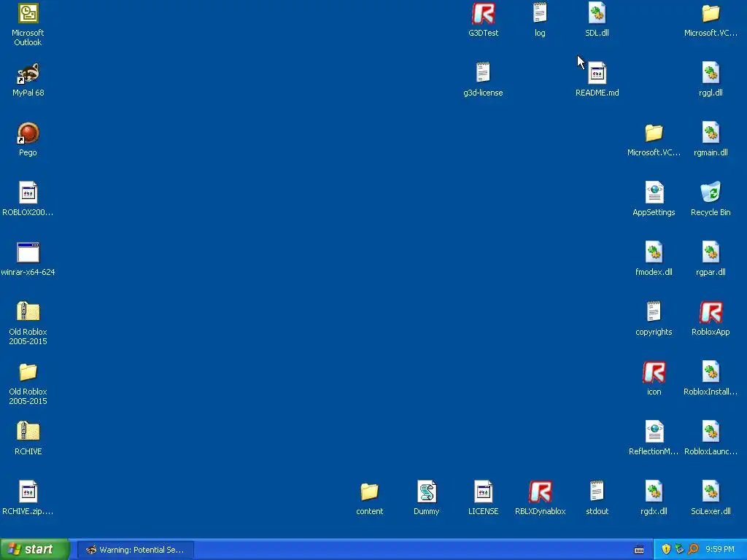
Task: Select the Recycle Bin icon
Action: 711,192
